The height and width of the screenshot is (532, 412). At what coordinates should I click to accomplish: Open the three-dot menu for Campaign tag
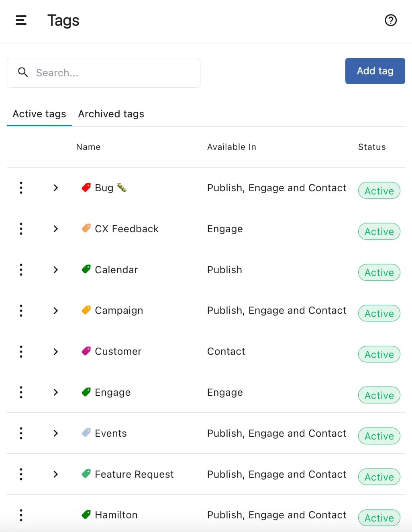click(x=21, y=311)
